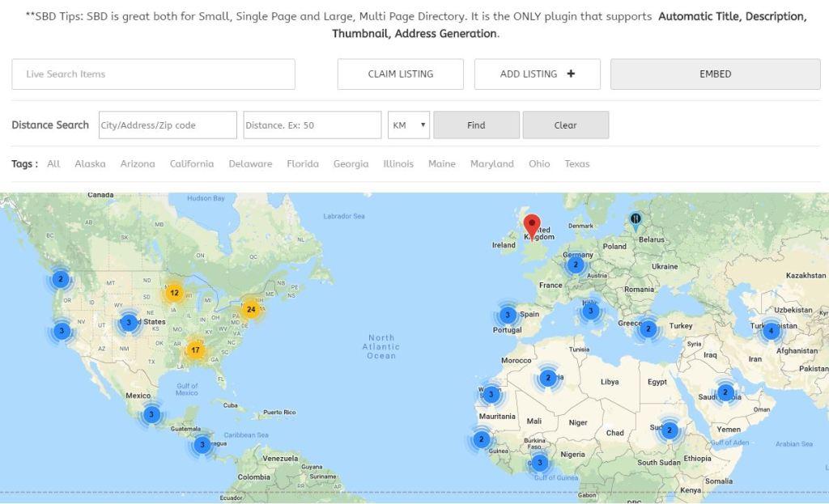Select the Ohio tag filter
The height and width of the screenshot is (504, 829).
point(539,163)
